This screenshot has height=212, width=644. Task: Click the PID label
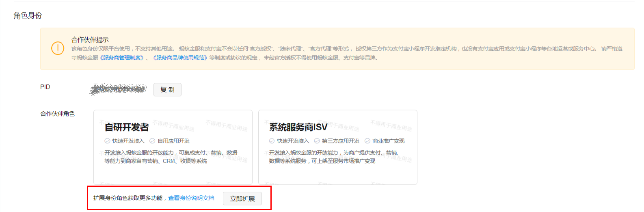pyautogui.click(x=45, y=87)
